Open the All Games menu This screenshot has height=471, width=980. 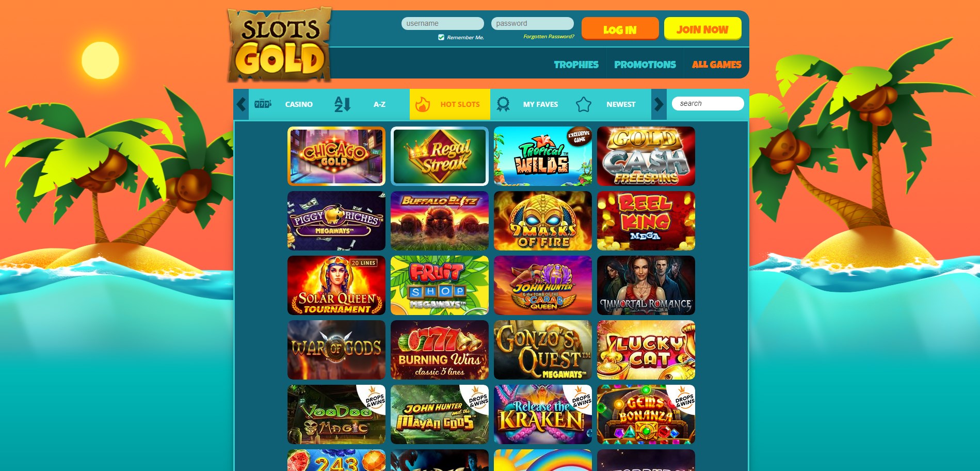tap(716, 65)
